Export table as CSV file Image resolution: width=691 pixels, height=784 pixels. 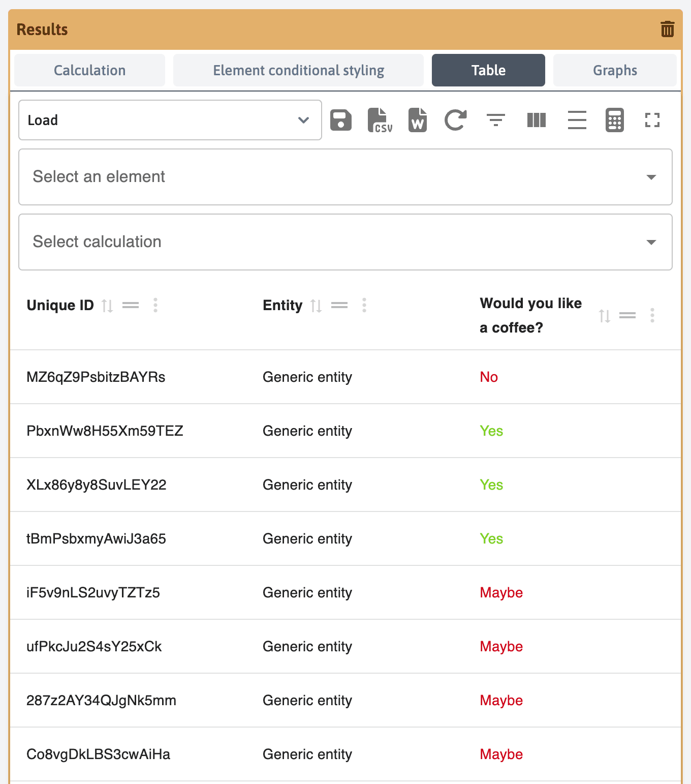tap(380, 120)
